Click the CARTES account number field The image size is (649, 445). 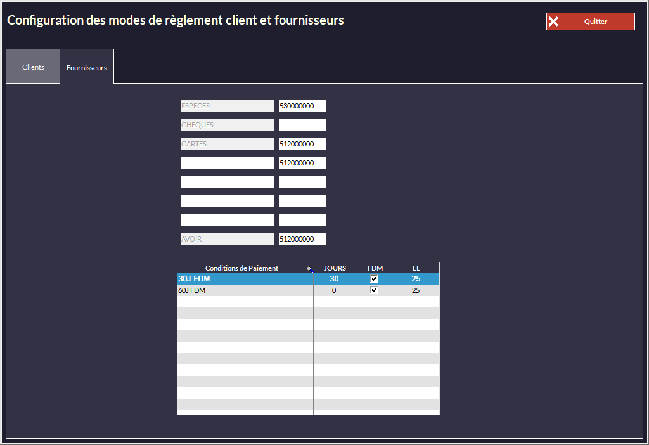tap(302, 144)
